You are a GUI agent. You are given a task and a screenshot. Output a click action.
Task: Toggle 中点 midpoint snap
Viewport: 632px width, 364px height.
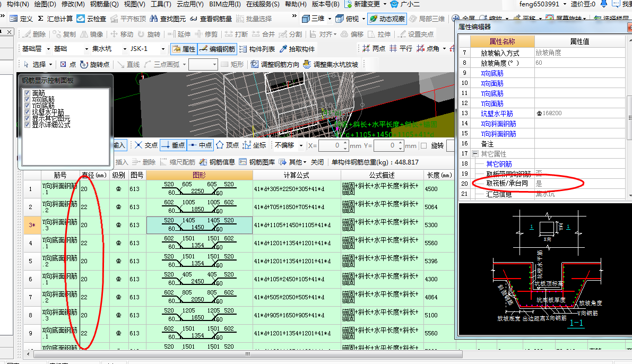(200, 145)
